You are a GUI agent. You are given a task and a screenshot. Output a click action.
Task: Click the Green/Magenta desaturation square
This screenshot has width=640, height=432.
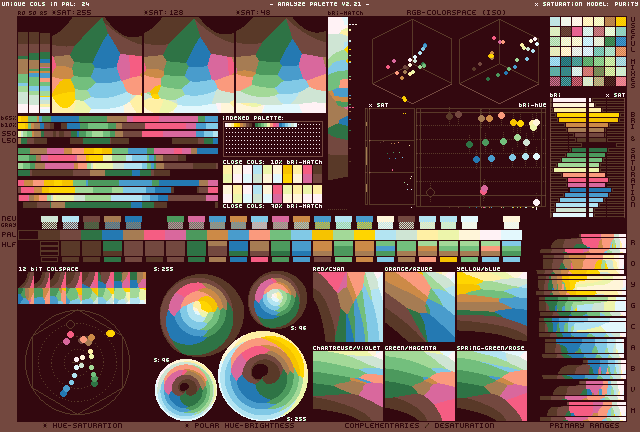tap(420, 386)
